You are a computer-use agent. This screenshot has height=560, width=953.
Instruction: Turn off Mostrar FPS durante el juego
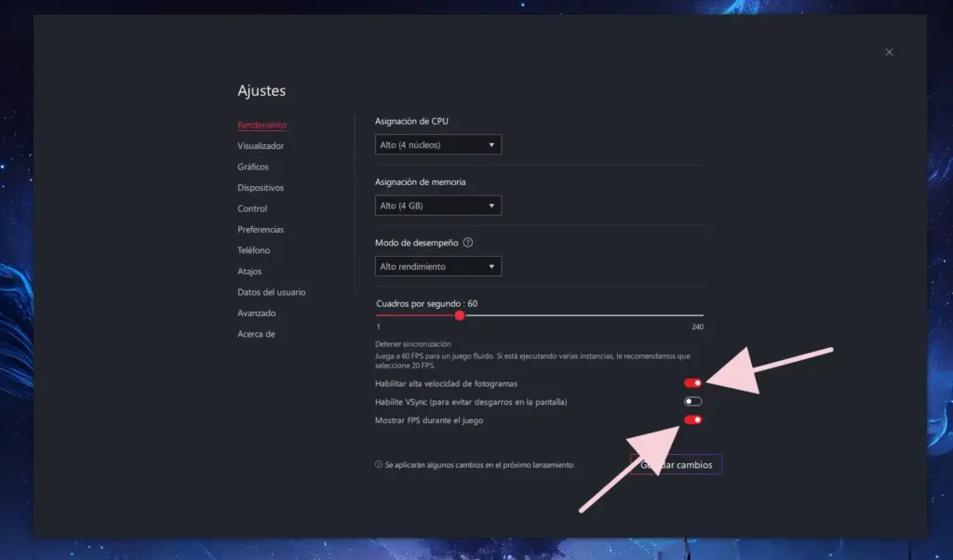pyautogui.click(x=692, y=420)
